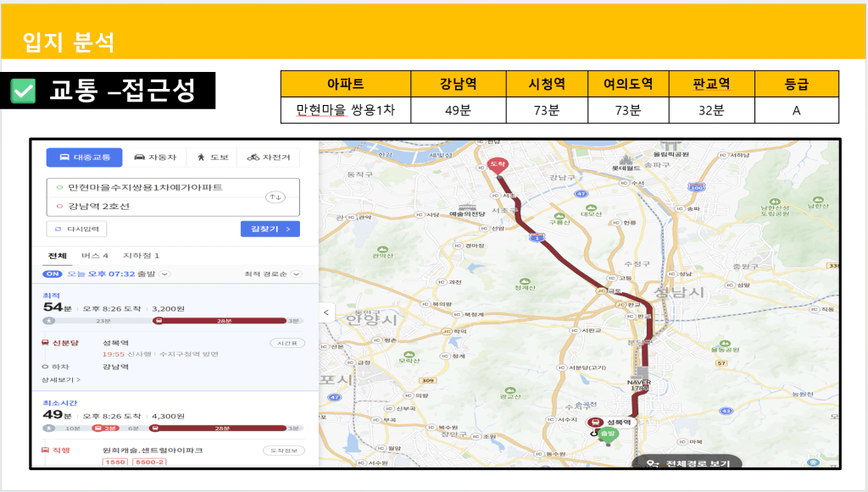This screenshot has width=868, height=492.
Task: Switch to 자동차 car directions tab
Action: click(x=155, y=158)
